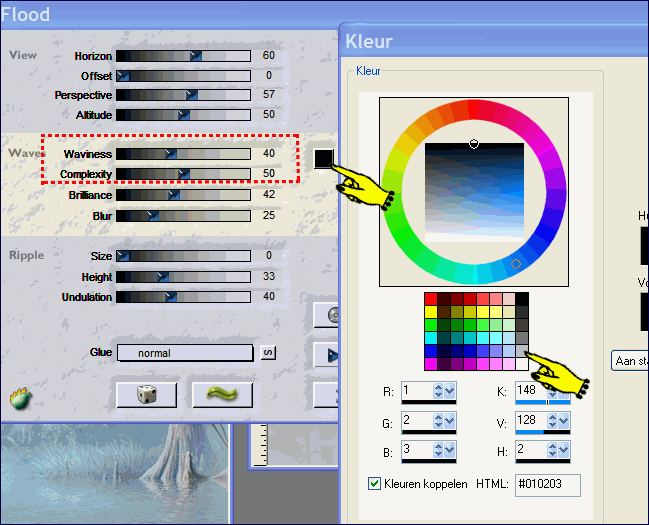This screenshot has width=649, height=525.
Task: Click the play arrow button in Flood
Action: (x=327, y=355)
